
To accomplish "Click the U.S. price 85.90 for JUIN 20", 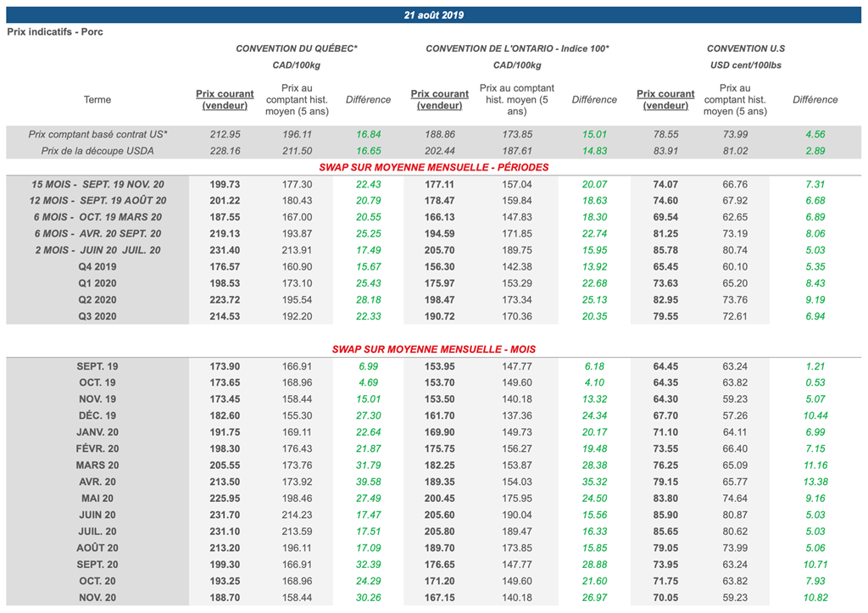I will (665, 515).
